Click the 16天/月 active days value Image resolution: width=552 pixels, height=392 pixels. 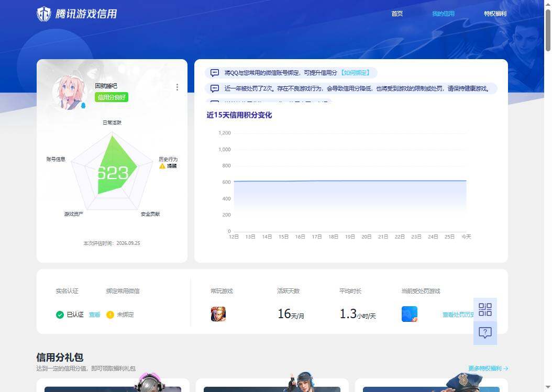point(291,314)
